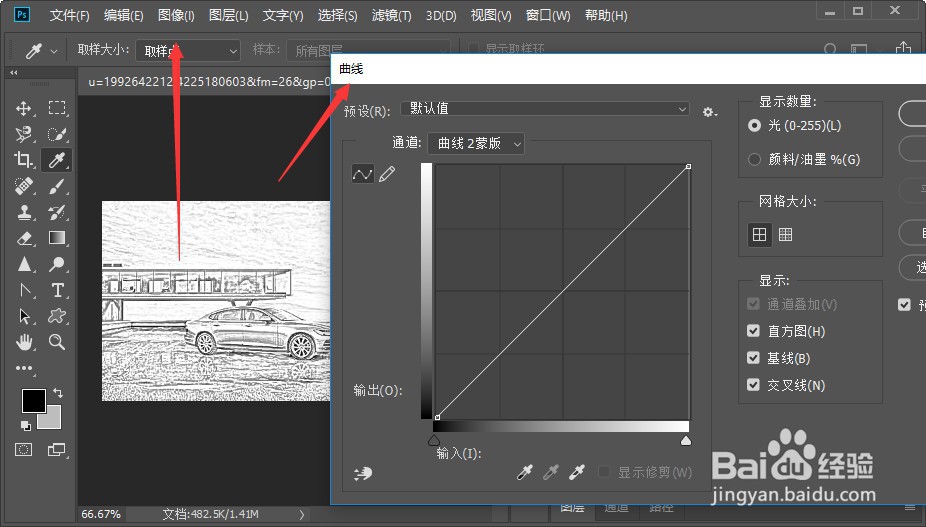Open the Edit Toolbar three-dots button
The width and height of the screenshot is (926, 527).
coord(24,368)
